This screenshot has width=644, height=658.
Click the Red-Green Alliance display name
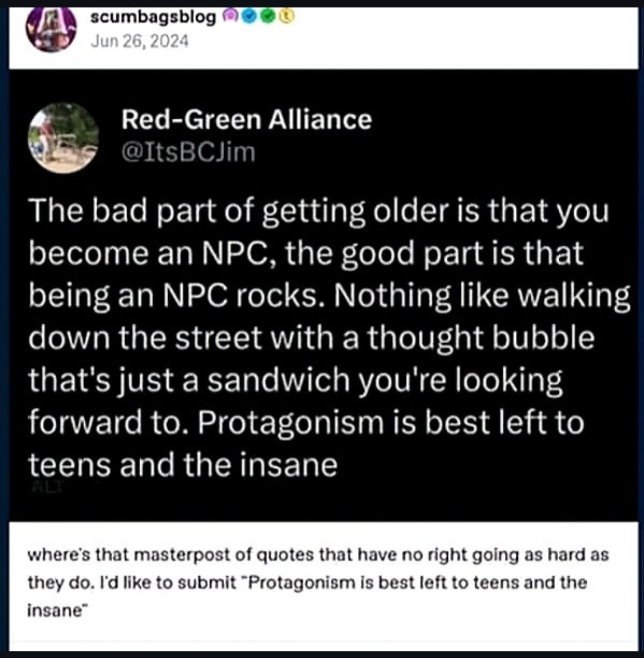coord(246,120)
